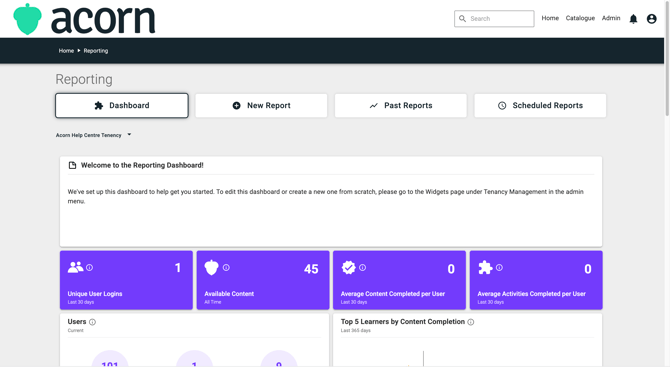Image resolution: width=670 pixels, height=367 pixels.
Task: Show info for Top 5 Learners widget
Action: pyautogui.click(x=470, y=322)
